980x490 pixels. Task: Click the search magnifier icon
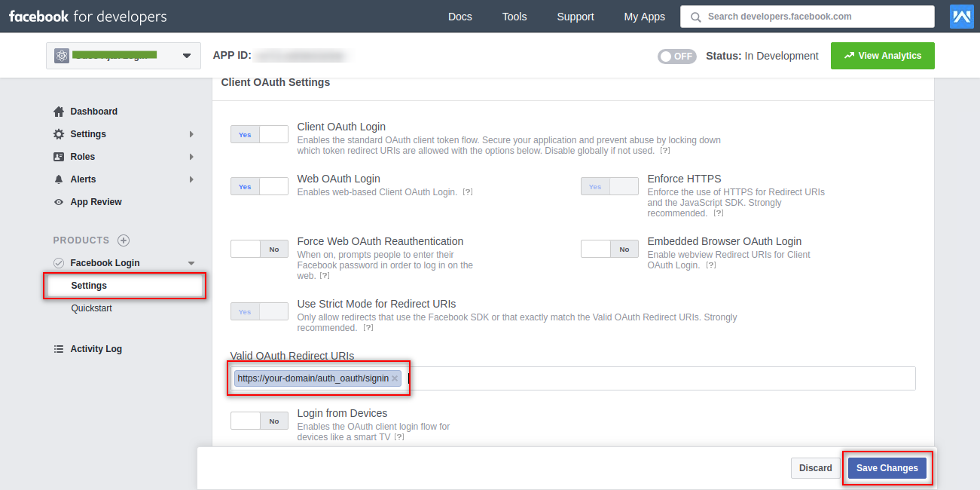tap(695, 17)
